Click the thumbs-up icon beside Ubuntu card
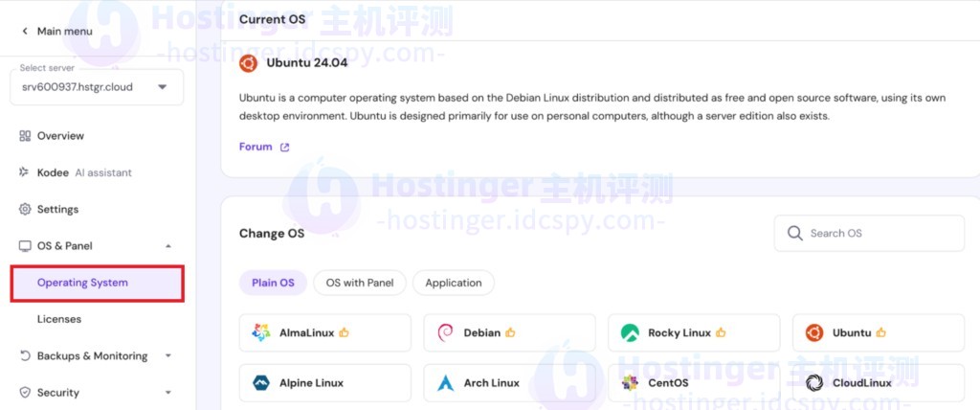This screenshot has height=410, width=980. [880, 332]
